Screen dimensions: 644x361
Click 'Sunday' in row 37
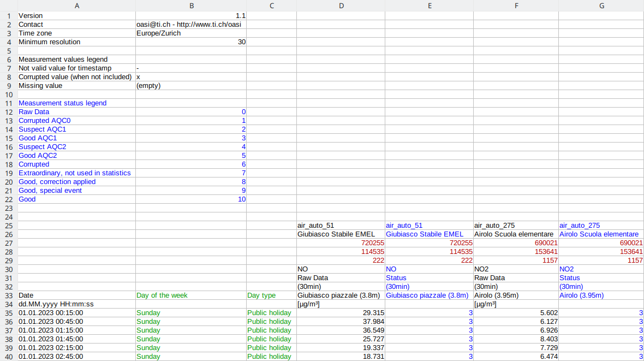[x=191, y=330]
